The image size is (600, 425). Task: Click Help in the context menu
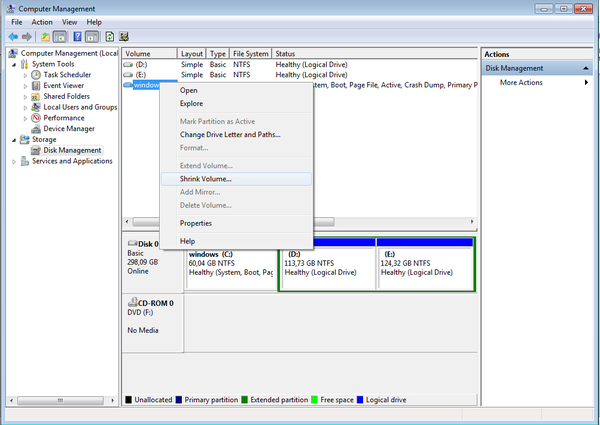[x=236, y=241]
